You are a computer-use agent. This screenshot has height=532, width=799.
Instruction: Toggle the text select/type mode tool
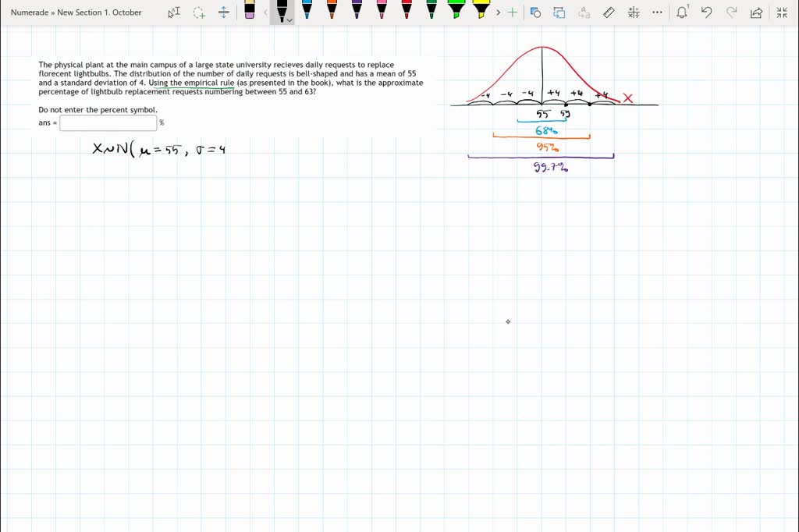(174, 12)
